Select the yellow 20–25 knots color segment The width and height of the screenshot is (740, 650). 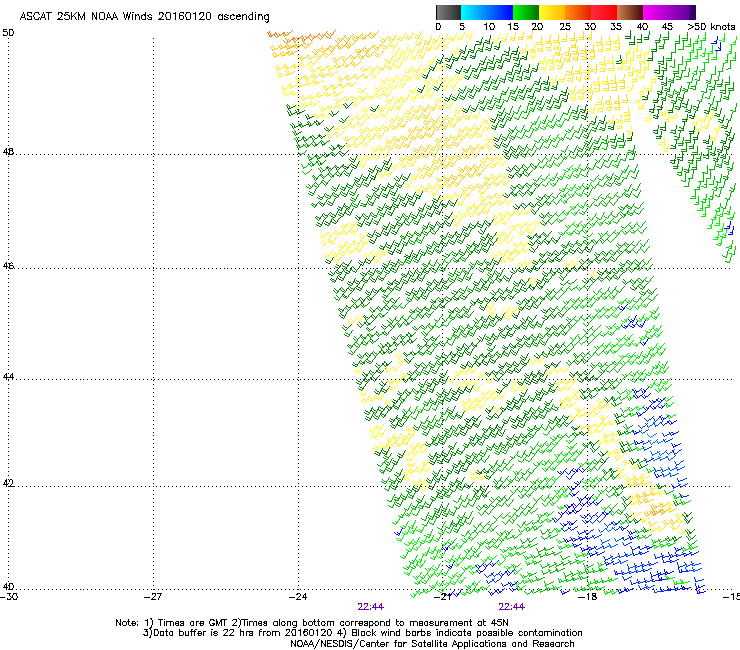click(552, 12)
